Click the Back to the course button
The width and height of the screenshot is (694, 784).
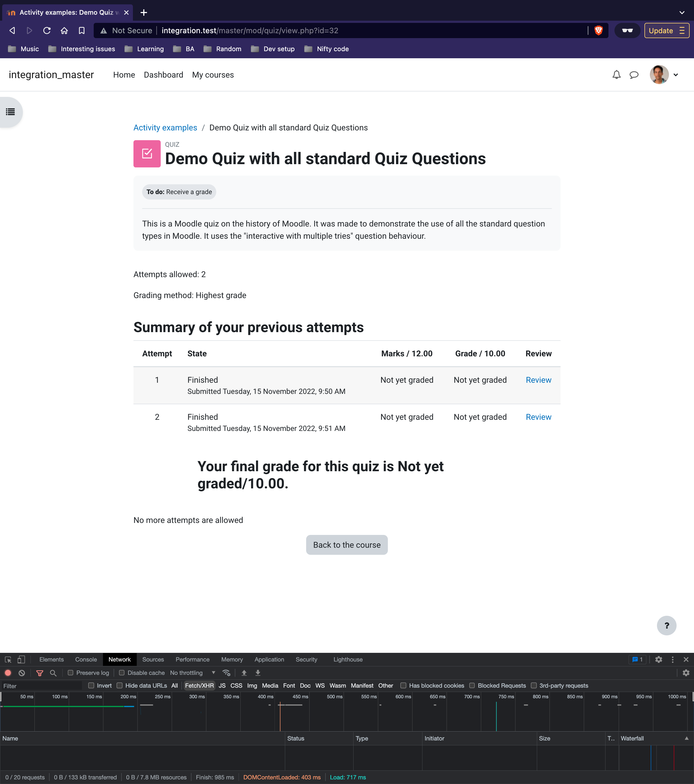pyautogui.click(x=347, y=545)
